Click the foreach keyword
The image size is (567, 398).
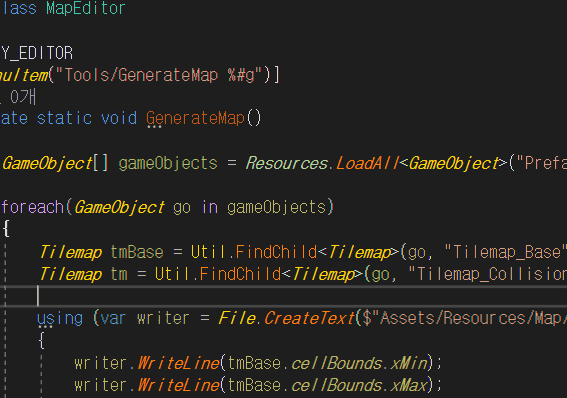click(33, 207)
